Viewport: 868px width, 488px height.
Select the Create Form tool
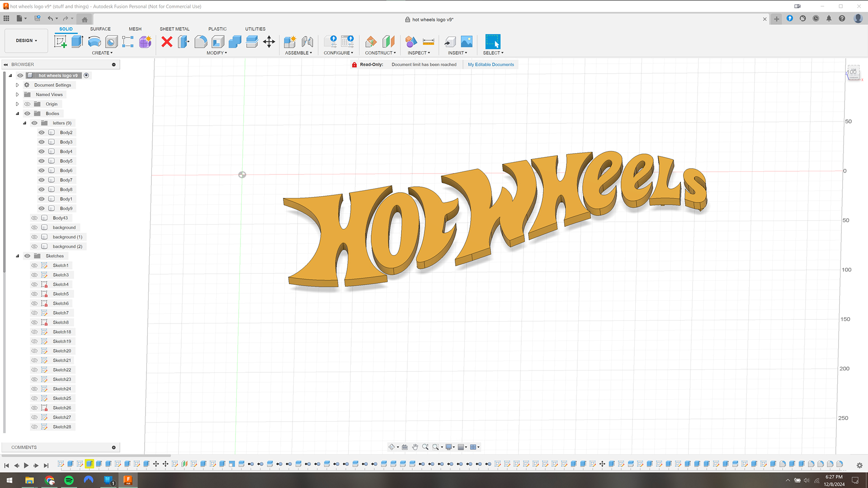pyautogui.click(x=145, y=42)
